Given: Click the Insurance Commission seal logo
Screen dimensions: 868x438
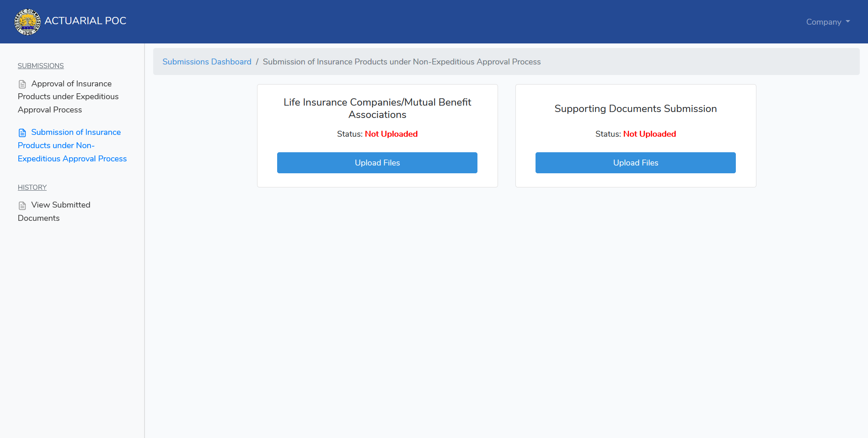Looking at the screenshot, I should pyautogui.click(x=27, y=21).
